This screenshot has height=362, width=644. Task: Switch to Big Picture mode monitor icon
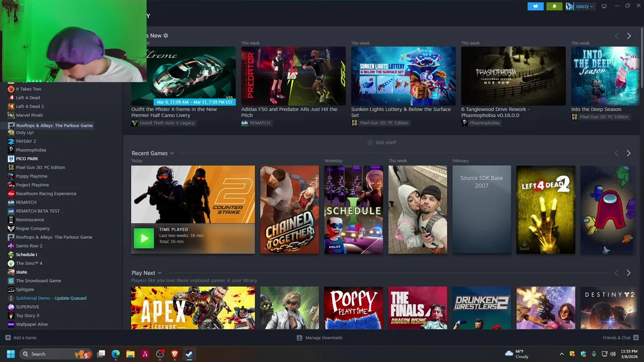click(604, 6)
